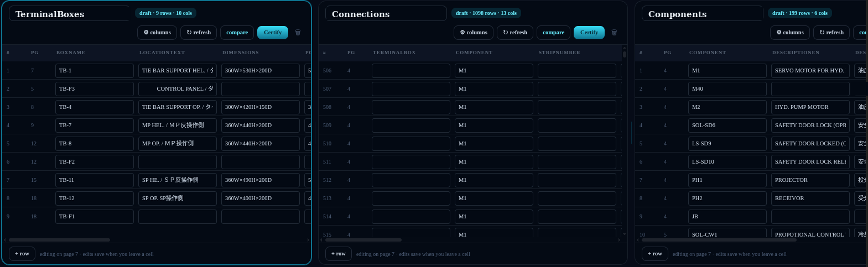Add a row to Connections table

tap(339, 254)
